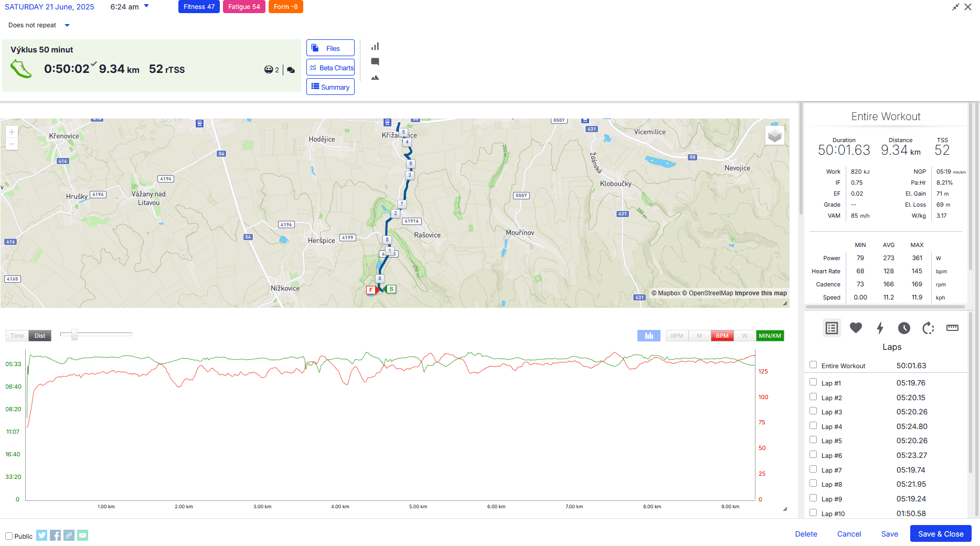Select the Lap #6 checkbox
This screenshot has height=546, width=980.
(x=813, y=454)
